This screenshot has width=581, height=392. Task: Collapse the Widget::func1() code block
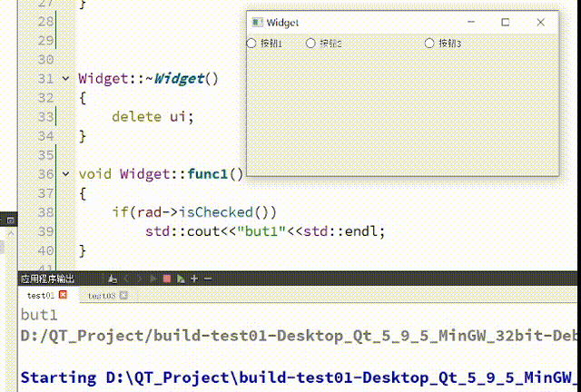tap(65, 174)
